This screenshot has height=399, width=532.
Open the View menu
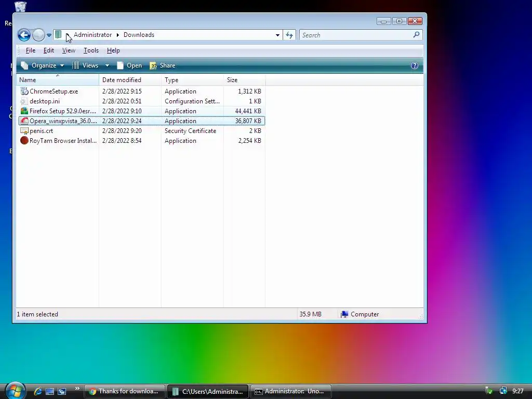pyautogui.click(x=69, y=50)
